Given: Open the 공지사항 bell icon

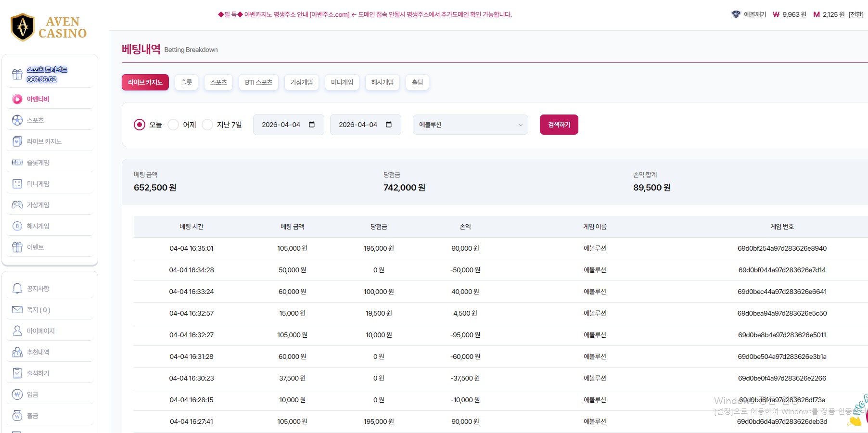Looking at the screenshot, I should tap(17, 289).
